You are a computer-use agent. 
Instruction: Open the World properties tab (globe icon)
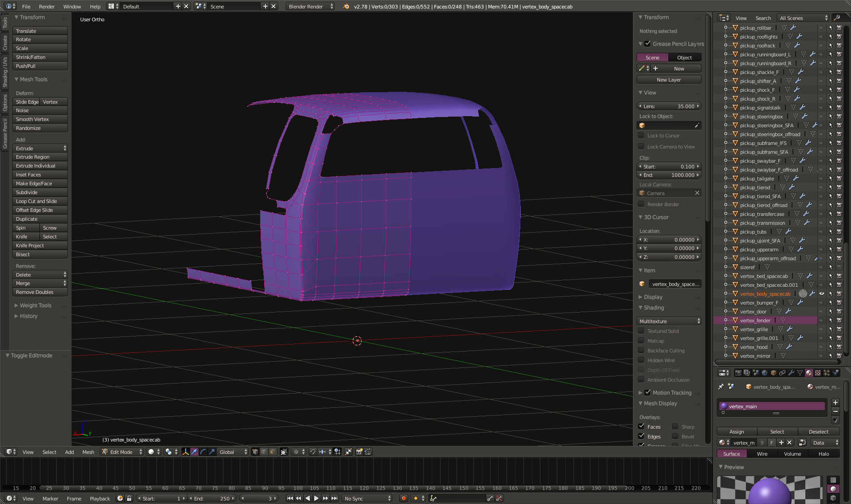coord(765,373)
